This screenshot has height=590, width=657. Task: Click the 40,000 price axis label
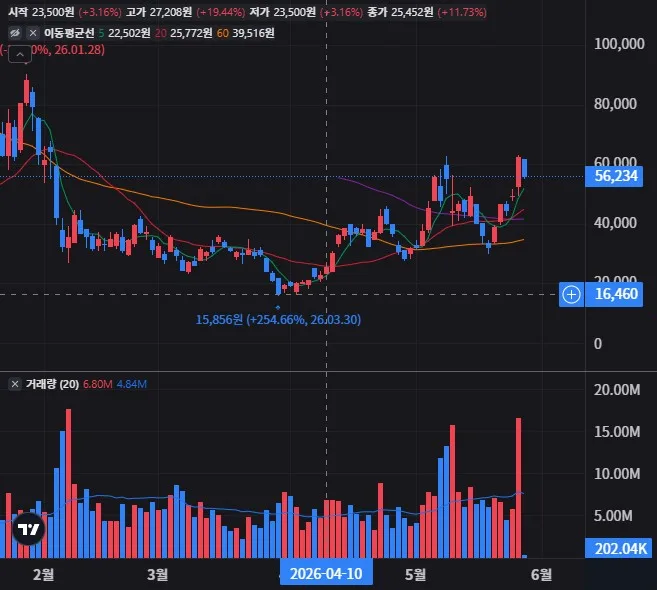click(615, 223)
